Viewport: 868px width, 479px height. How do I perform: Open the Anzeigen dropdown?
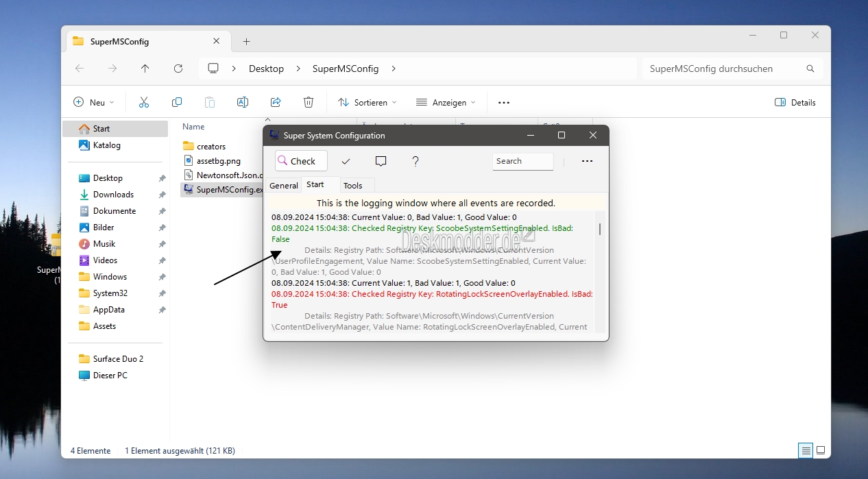pos(446,102)
